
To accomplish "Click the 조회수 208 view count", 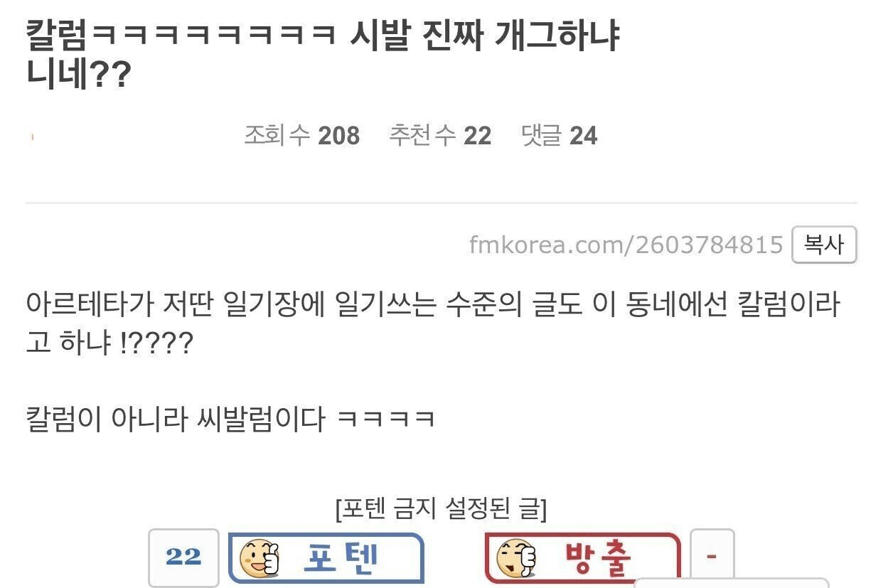I will (302, 135).
